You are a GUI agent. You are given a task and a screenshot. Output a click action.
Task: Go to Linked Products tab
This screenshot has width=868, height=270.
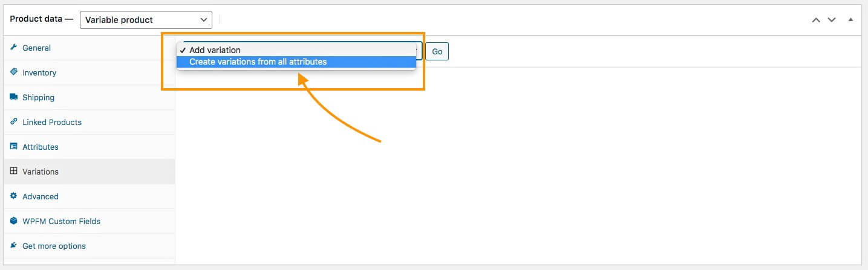click(x=52, y=122)
